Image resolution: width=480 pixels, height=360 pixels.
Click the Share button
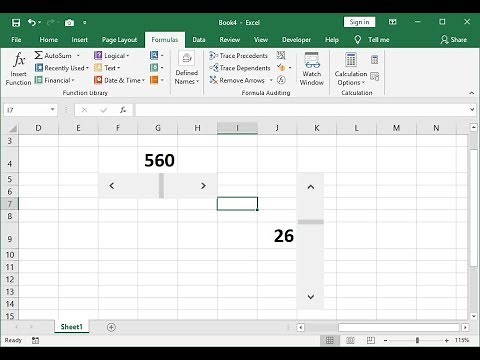(454, 40)
